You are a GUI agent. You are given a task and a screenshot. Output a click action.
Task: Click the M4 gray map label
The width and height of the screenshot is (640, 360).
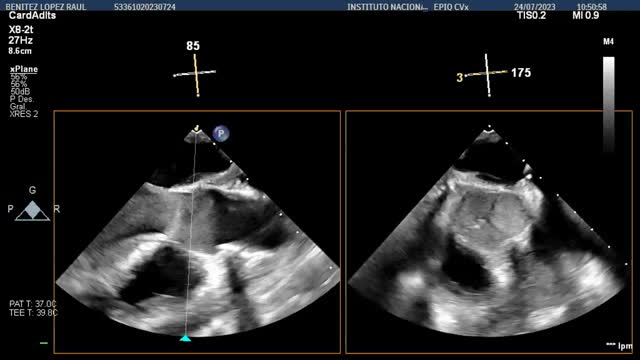click(x=608, y=42)
